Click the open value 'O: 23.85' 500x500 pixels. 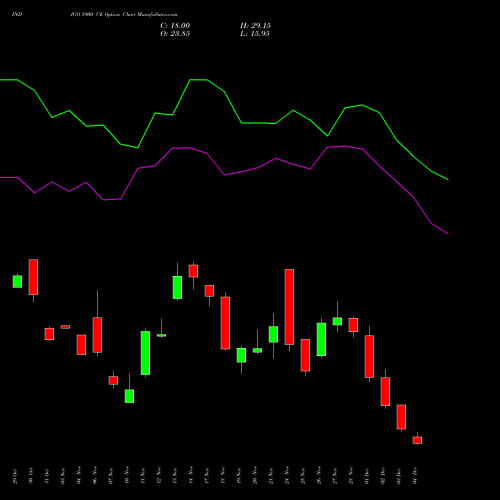pos(175,34)
